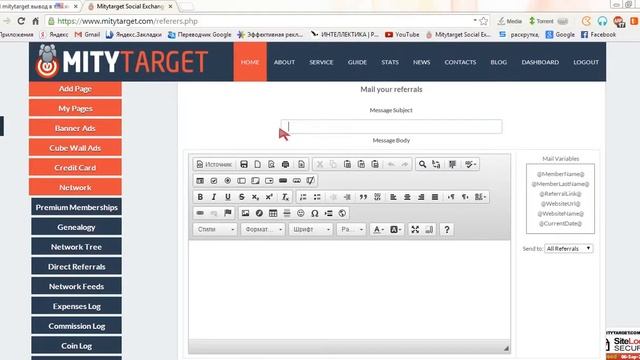Open Find with the magnifier icon

[x=422, y=164]
